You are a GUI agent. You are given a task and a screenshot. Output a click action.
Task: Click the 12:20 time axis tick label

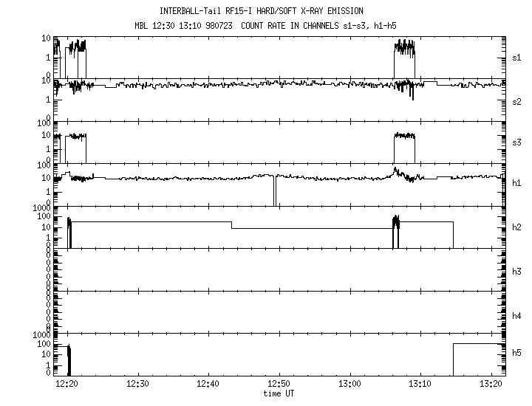pyautogui.click(x=67, y=385)
